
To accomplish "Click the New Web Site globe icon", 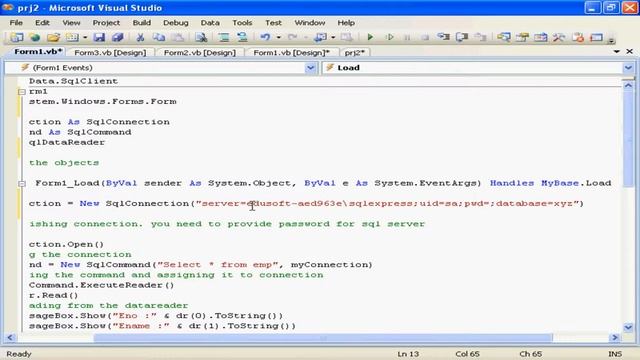I will click(x=35, y=38).
